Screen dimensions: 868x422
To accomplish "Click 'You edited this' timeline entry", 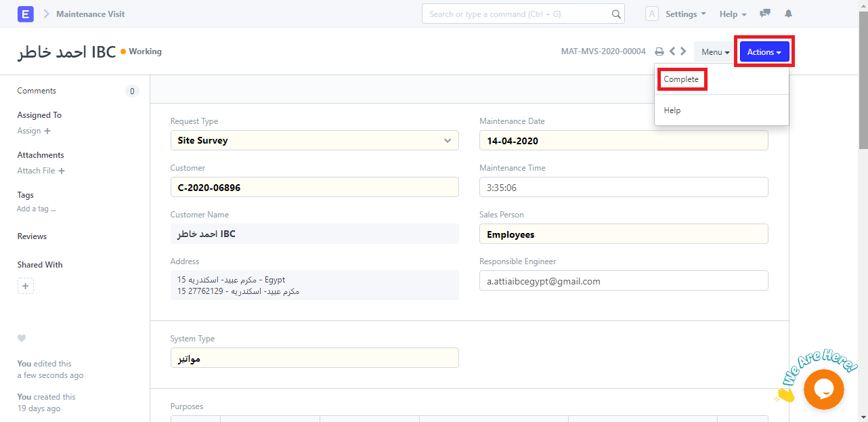I will pos(50,369).
